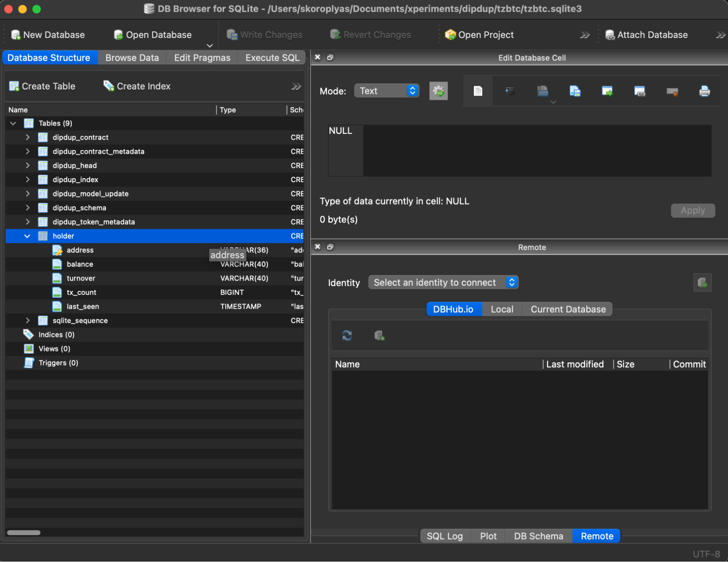Click the pretty-print indent text icon

510,91
